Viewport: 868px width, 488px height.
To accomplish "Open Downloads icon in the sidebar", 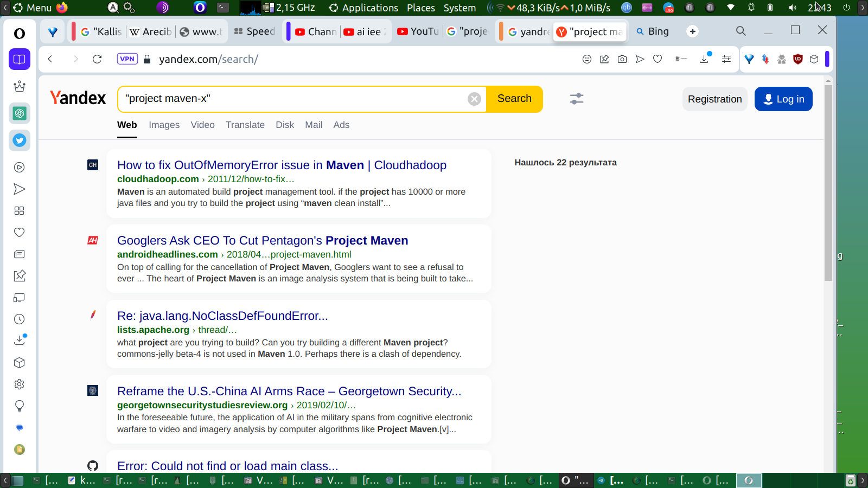I will pyautogui.click(x=20, y=340).
